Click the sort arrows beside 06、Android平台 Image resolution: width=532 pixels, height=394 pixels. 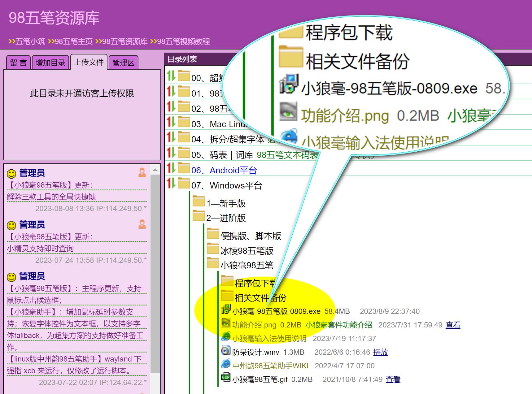(171, 168)
